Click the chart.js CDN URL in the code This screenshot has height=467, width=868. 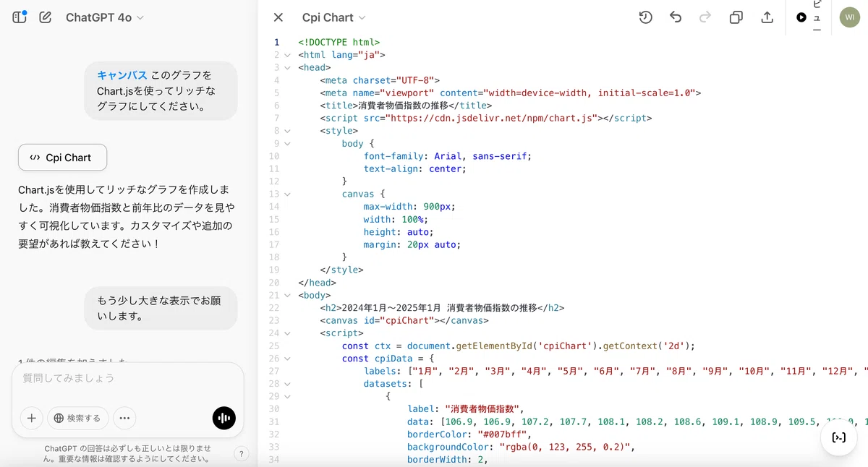[495, 118]
